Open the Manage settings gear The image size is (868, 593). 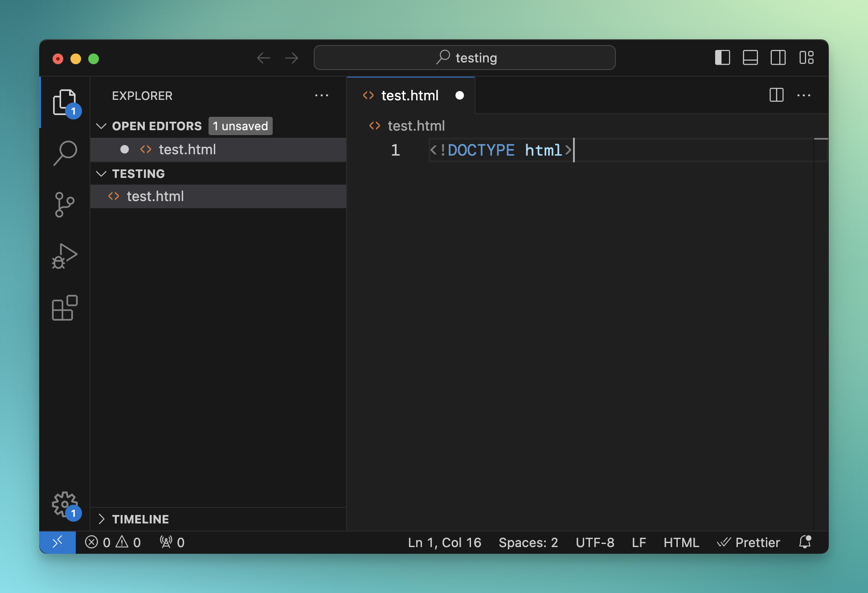(65, 504)
